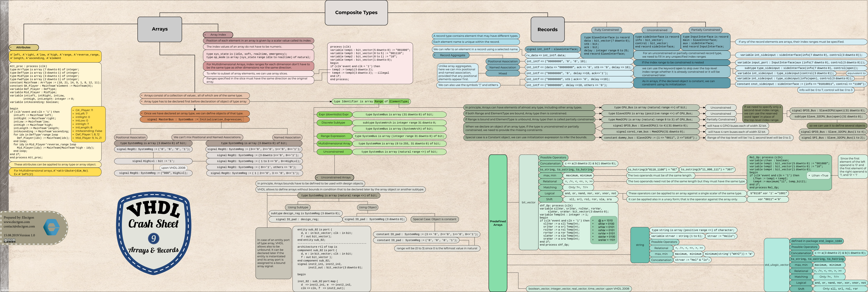Screen dimensions: 868x292
Task: Click the number 9 circle in badge
Action: 153,238
